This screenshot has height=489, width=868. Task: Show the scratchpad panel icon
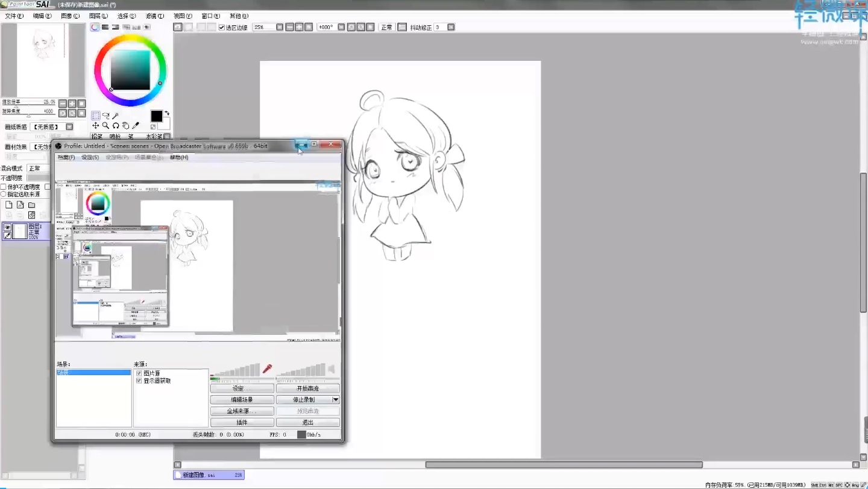tap(147, 27)
